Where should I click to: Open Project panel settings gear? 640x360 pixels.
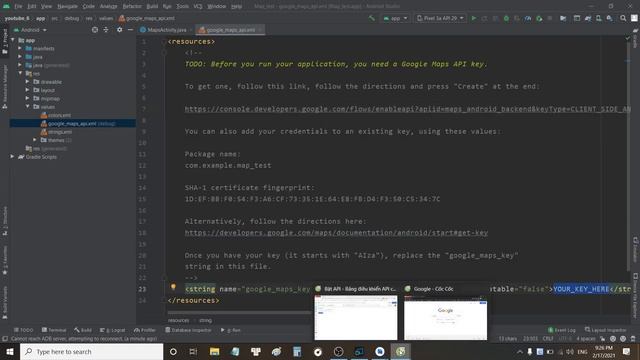pos(120,30)
